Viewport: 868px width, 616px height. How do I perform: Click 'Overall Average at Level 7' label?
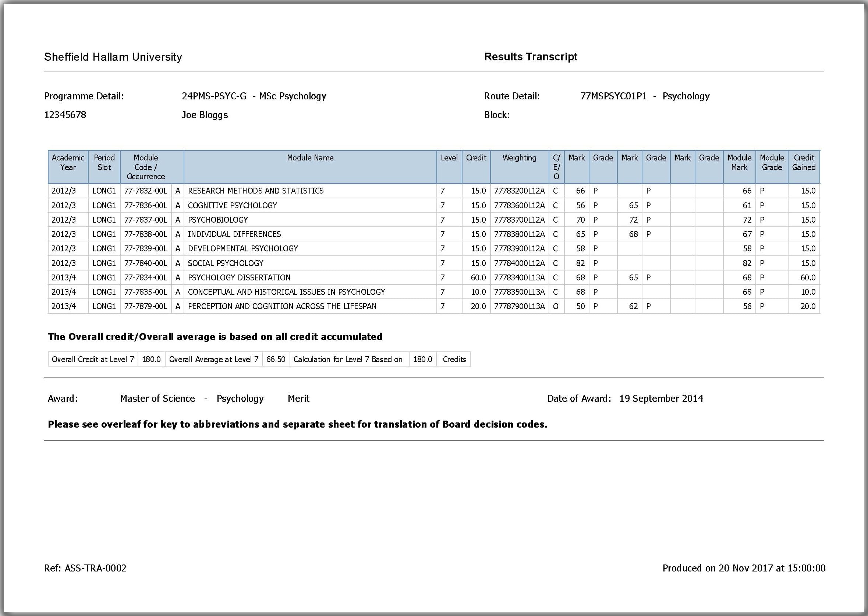click(x=213, y=359)
